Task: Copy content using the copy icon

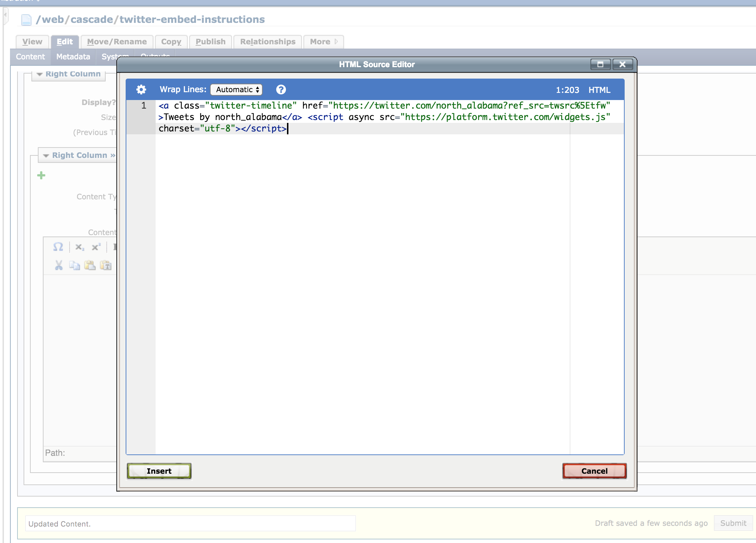Action: (x=75, y=265)
